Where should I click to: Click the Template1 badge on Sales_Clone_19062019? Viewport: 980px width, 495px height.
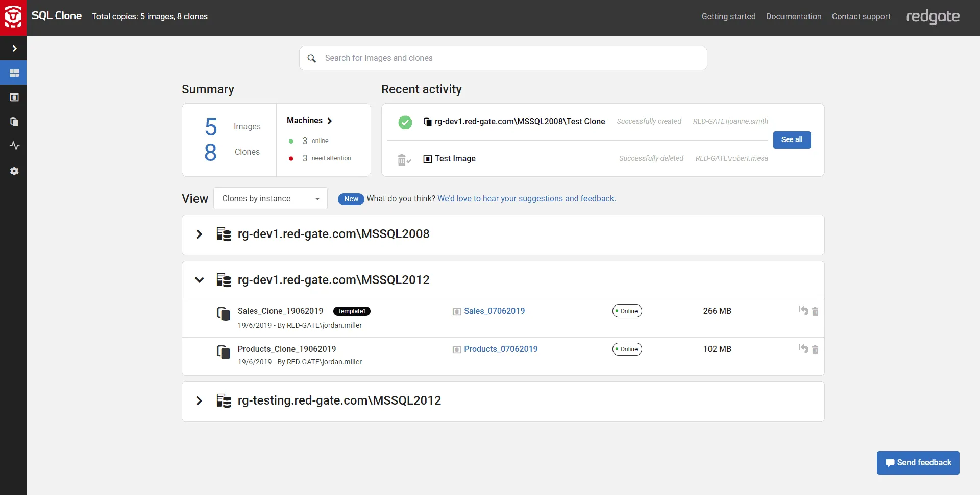[x=352, y=311]
